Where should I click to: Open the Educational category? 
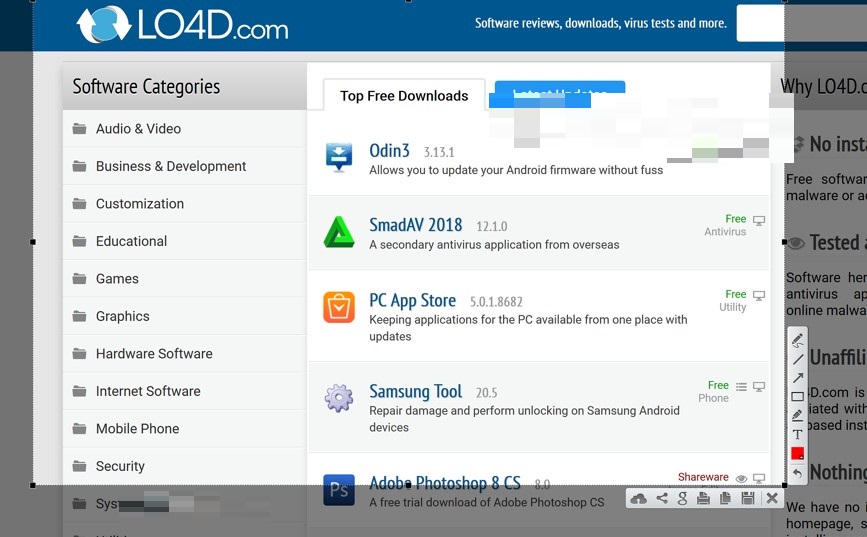[131, 242]
